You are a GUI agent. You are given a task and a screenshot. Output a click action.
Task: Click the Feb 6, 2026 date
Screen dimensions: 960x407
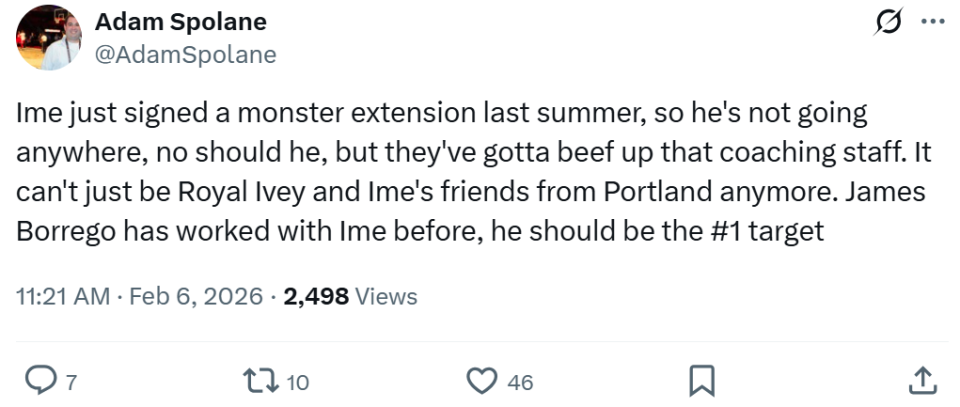[196, 297]
